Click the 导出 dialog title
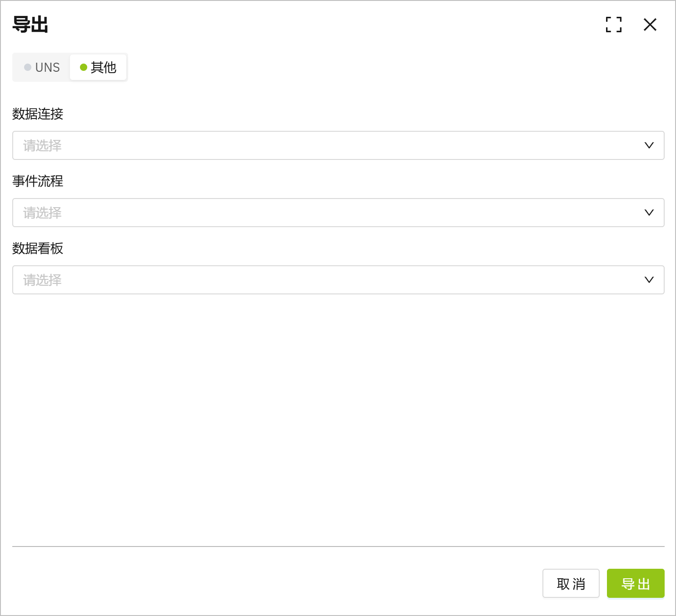The image size is (676, 616). coord(30,25)
